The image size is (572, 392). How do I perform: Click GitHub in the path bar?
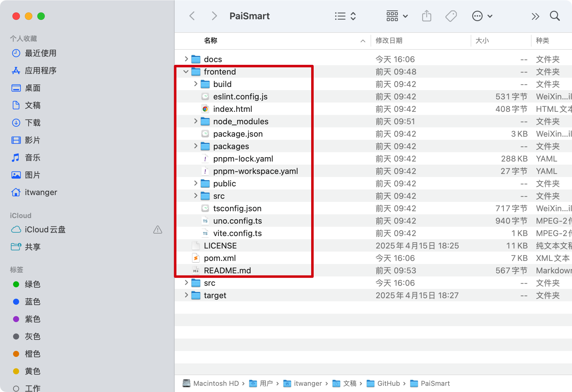[388, 383]
